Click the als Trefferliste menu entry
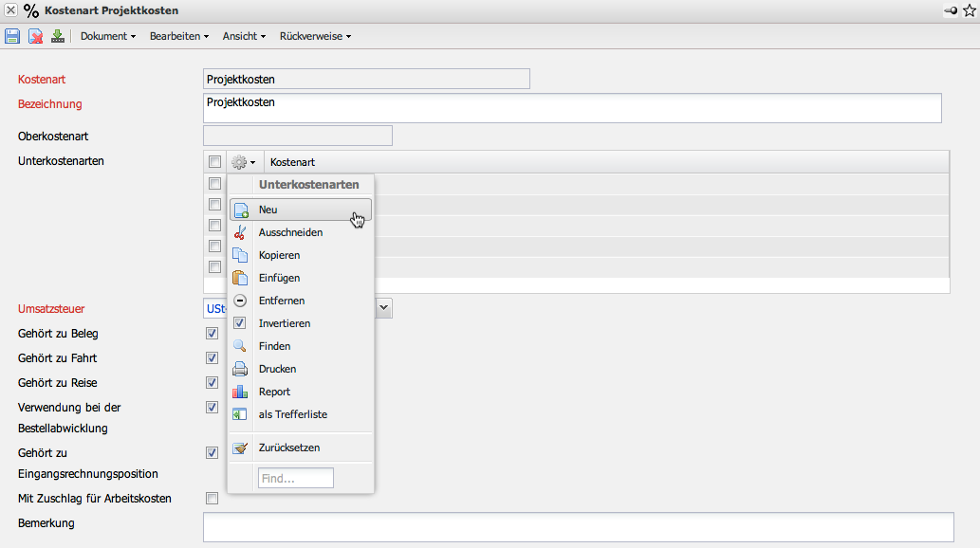This screenshot has width=980, height=548. point(292,414)
